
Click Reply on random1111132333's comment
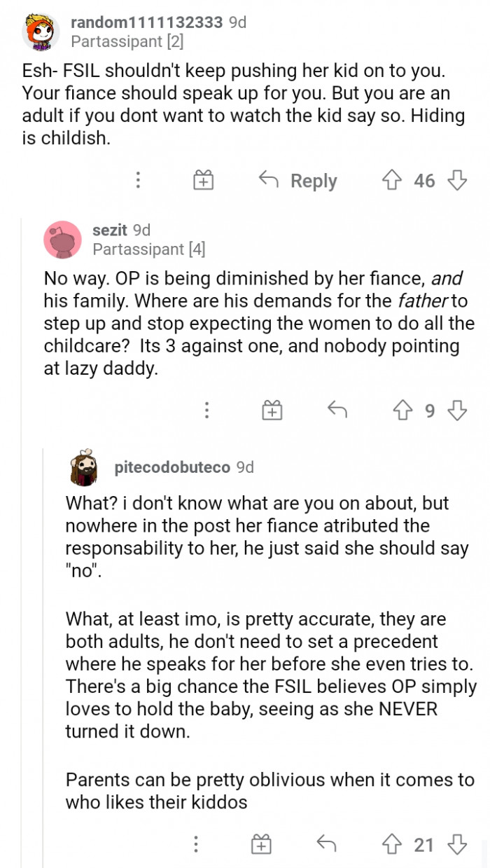(298, 181)
